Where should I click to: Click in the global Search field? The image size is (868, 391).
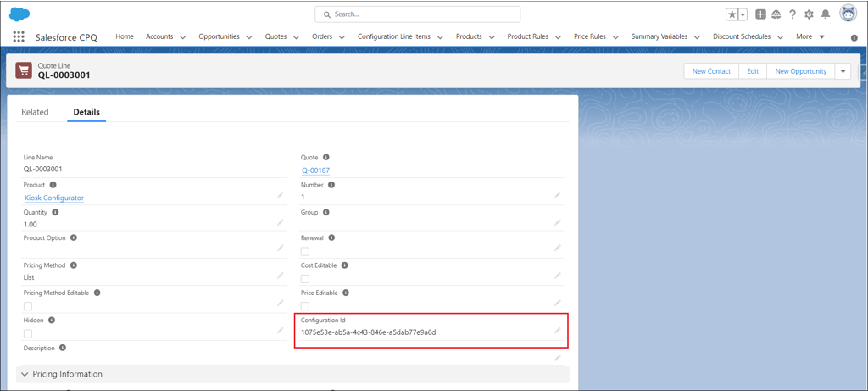417,14
